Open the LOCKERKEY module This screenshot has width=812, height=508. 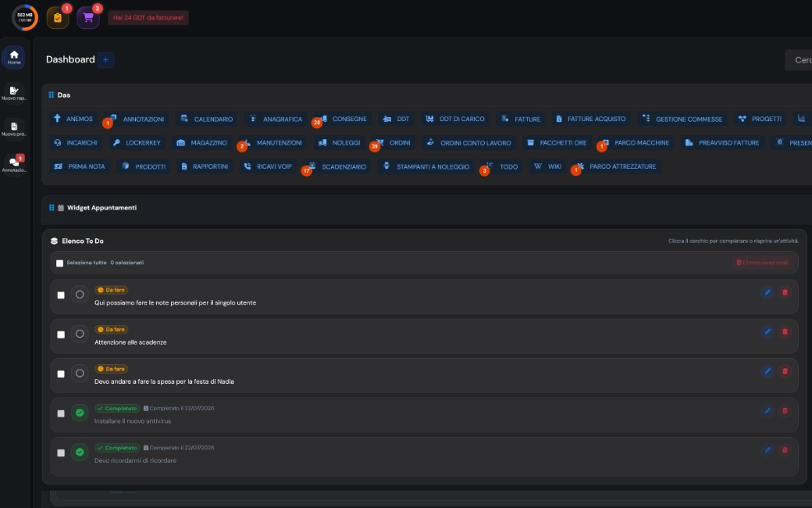coord(137,142)
